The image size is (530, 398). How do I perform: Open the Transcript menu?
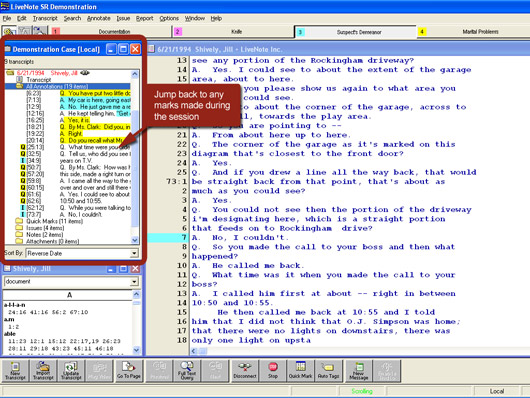(x=45, y=18)
